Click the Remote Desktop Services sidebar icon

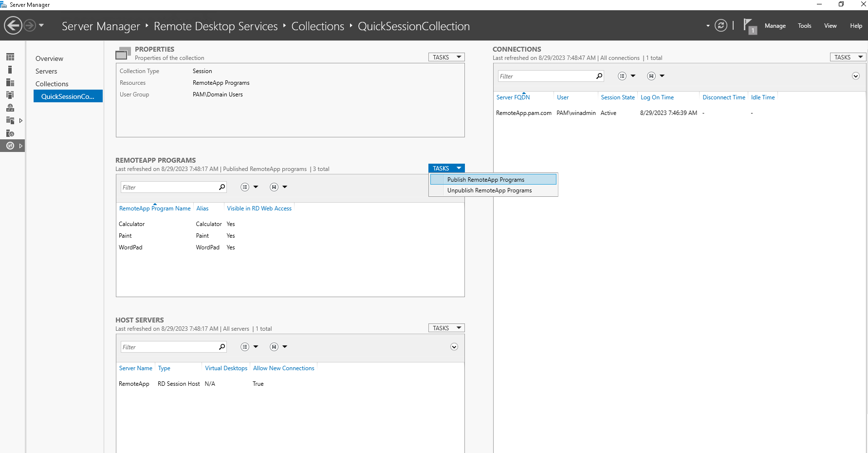coord(10,146)
